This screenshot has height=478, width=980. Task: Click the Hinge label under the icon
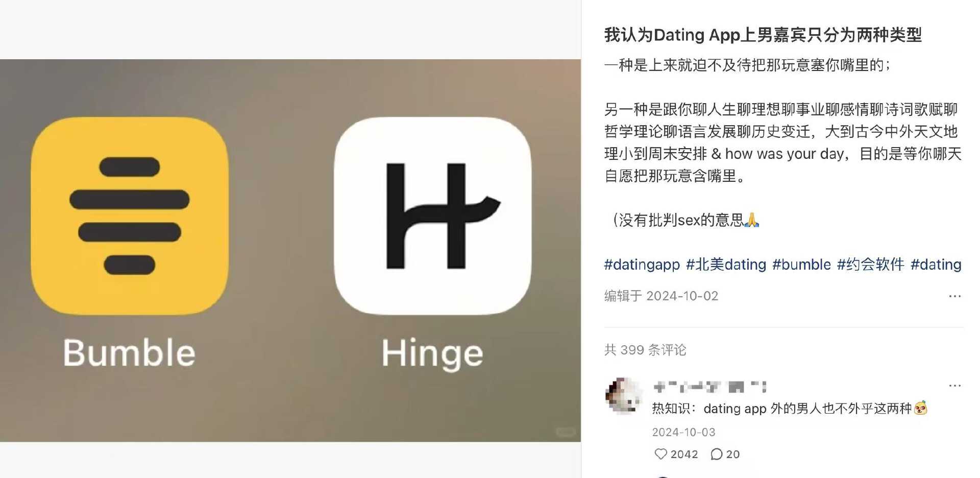(x=432, y=354)
